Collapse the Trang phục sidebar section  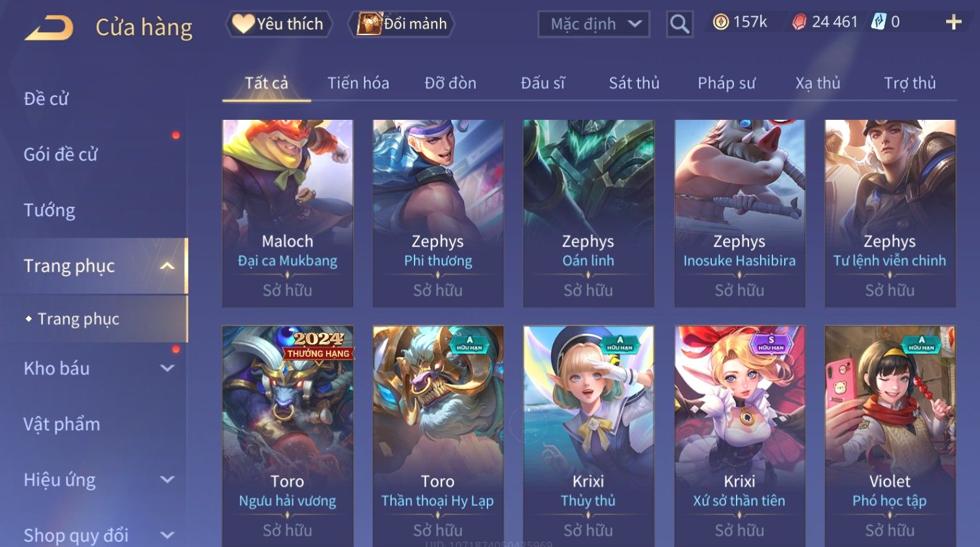coord(167,266)
